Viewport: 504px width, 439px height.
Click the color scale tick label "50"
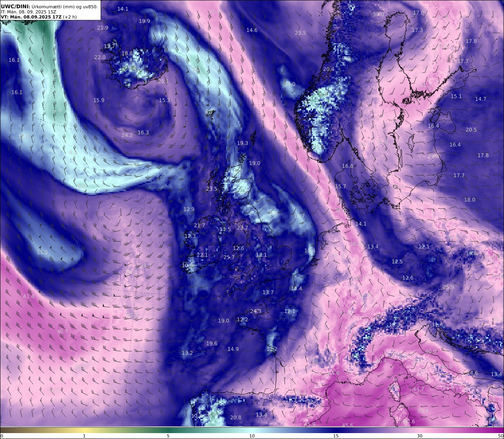[500, 436]
